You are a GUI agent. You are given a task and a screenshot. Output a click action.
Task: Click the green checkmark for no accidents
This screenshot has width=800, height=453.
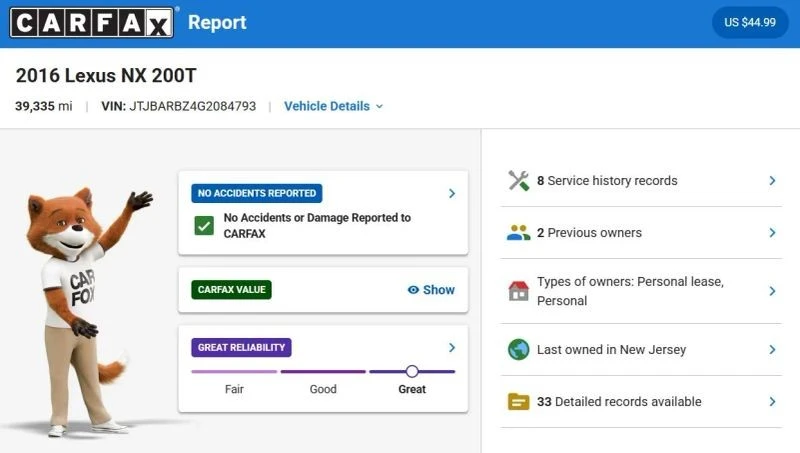[x=204, y=225]
